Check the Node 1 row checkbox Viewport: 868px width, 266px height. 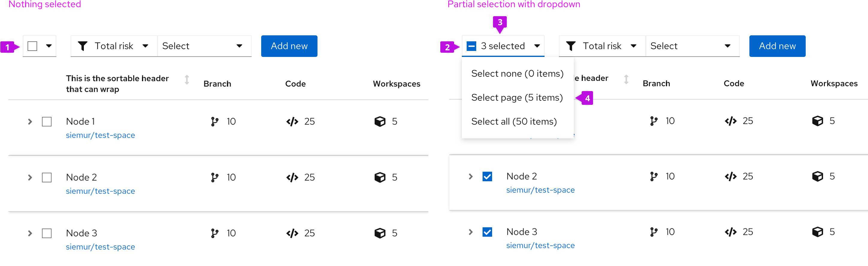pos(47,122)
